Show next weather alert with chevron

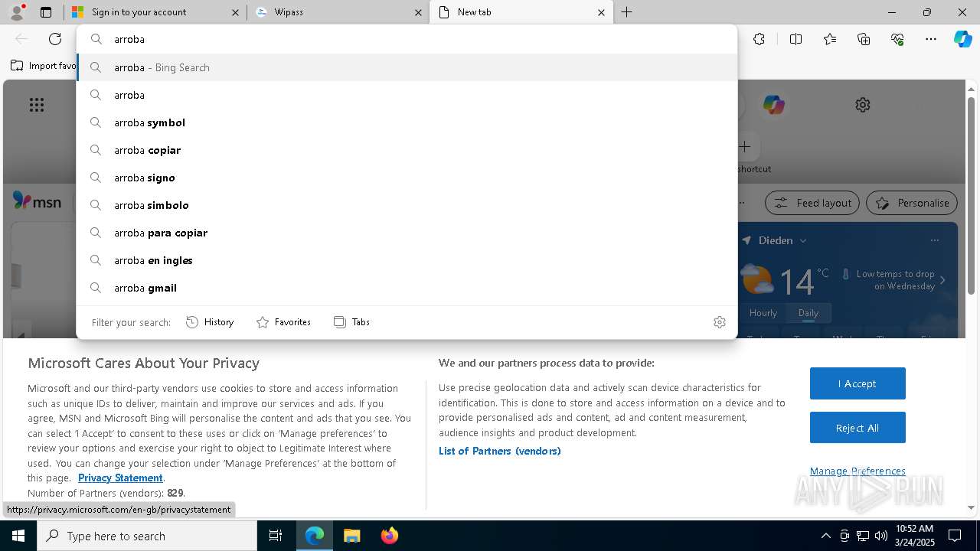942,280
